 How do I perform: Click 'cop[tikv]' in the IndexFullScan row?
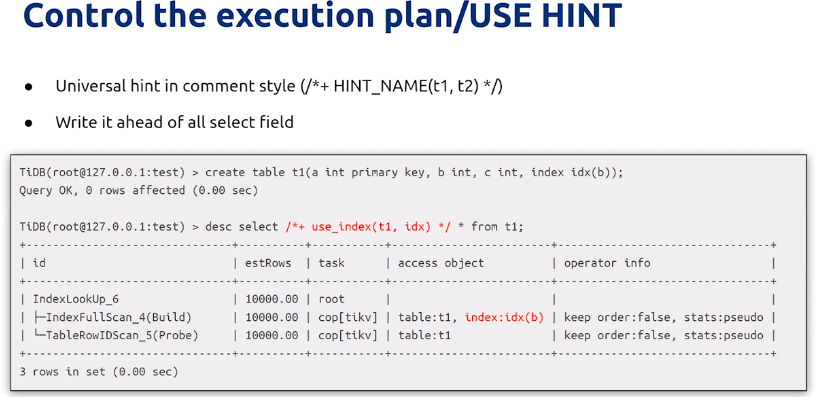(348, 317)
